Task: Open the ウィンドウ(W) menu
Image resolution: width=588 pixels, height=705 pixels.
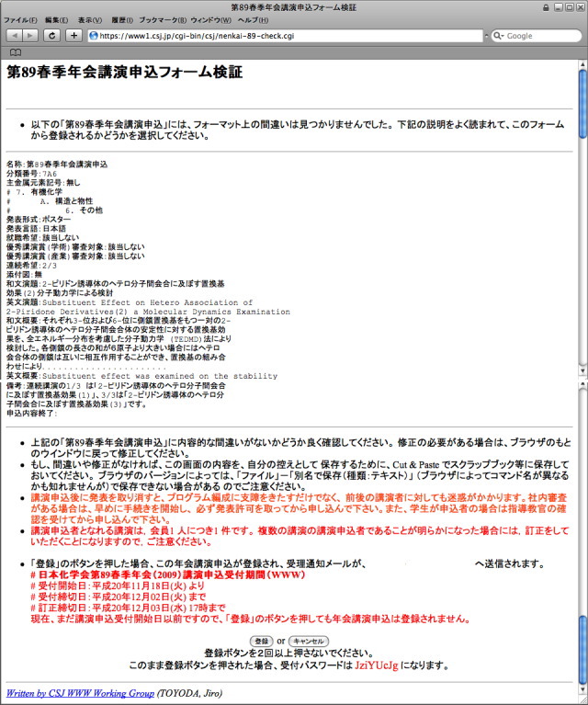Action: click(212, 19)
